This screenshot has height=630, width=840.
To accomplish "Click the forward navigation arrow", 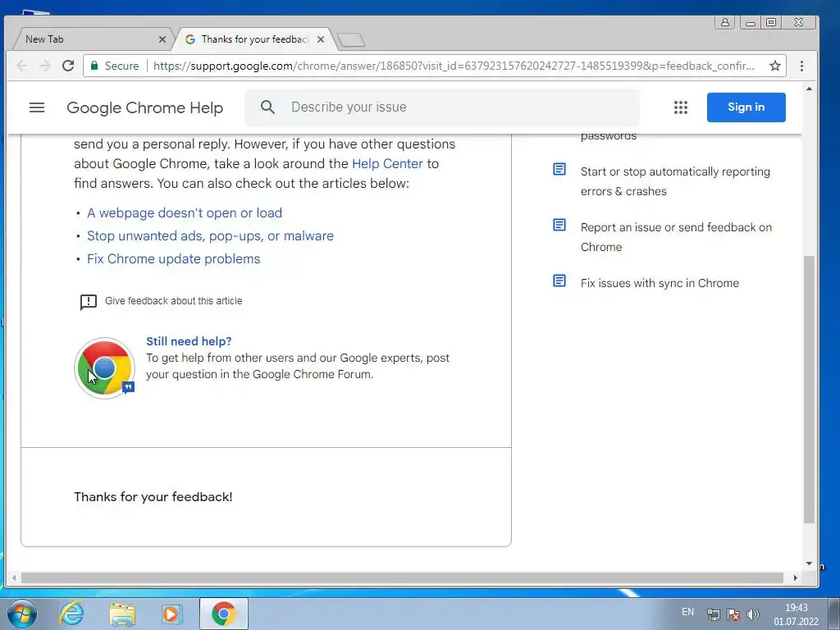I will (x=45, y=66).
